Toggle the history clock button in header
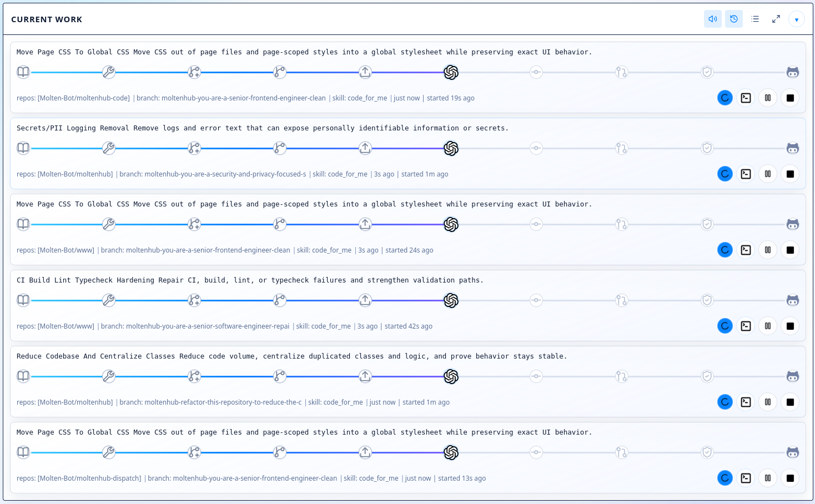This screenshot has height=504, width=815. click(x=734, y=19)
